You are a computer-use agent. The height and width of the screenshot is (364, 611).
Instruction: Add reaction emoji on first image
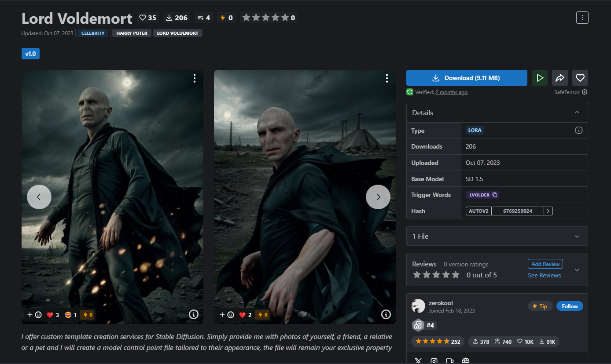coord(34,315)
